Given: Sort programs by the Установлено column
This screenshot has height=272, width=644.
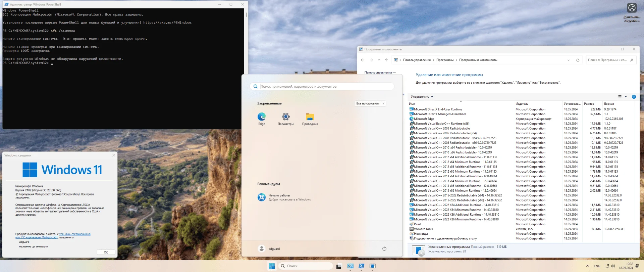Looking at the screenshot, I should pyautogui.click(x=572, y=104).
